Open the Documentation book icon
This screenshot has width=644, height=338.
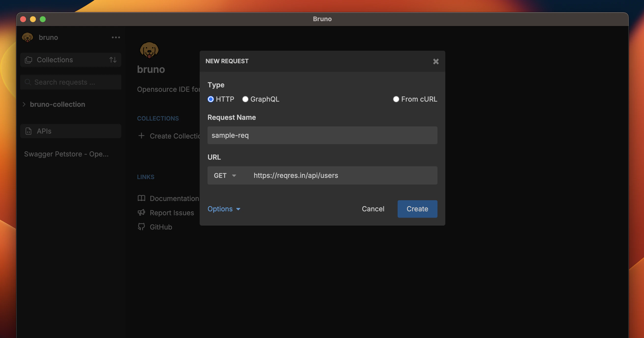coord(141,198)
